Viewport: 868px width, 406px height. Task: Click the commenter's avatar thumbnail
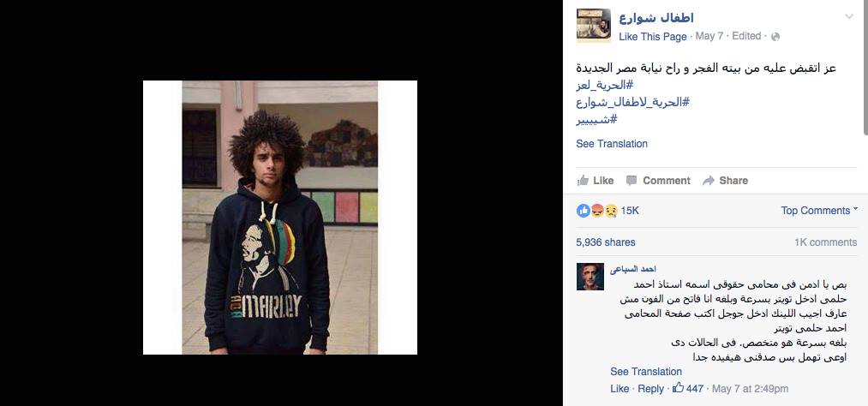(590, 277)
